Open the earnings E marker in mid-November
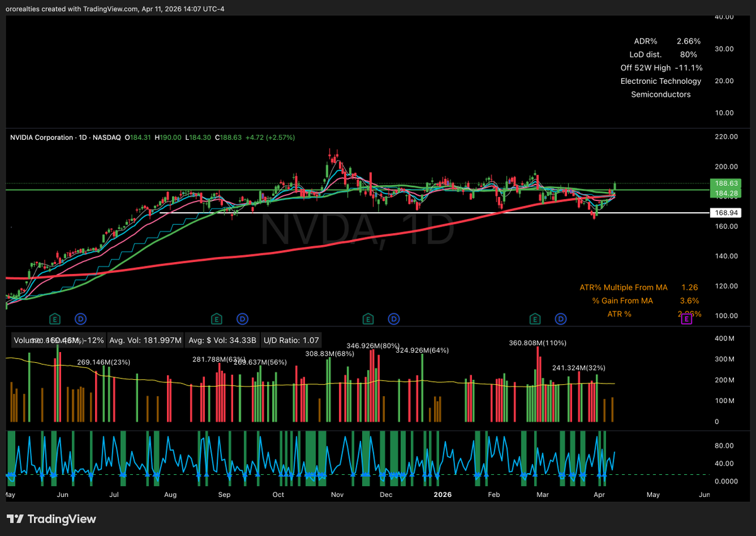 coord(368,319)
